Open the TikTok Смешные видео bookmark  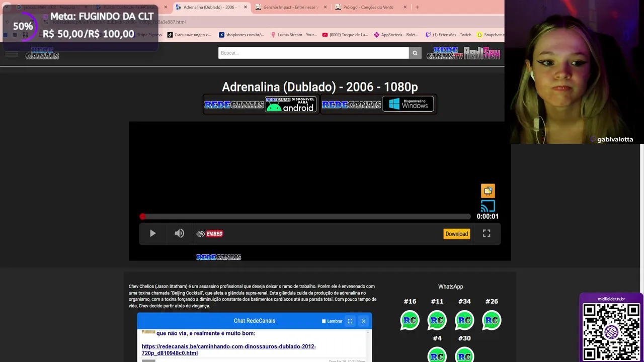pos(189,35)
